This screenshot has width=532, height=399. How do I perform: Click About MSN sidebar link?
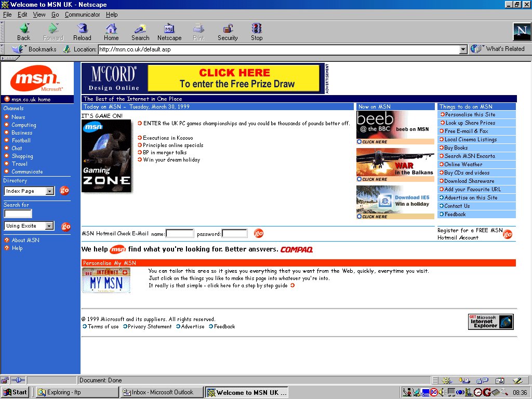tap(25, 240)
